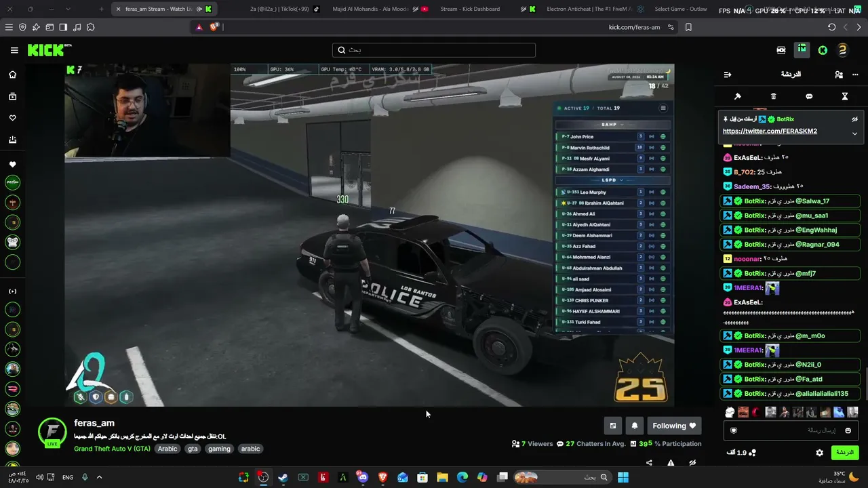Open the twitter.com/FERASKM2 link
Image resolution: width=868 pixels, height=488 pixels.
[x=770, y=131]
